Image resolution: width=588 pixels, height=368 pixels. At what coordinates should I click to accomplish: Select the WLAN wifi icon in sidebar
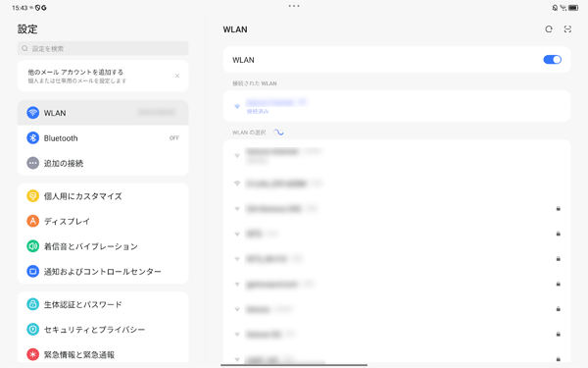tap(32, 113)
